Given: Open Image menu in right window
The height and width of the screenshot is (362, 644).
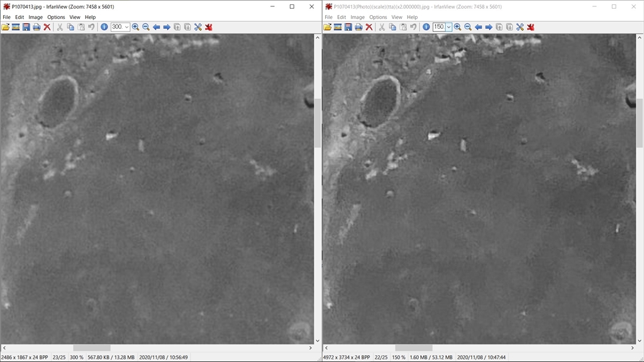Looking at the screenshot, I should pos(358,17).
